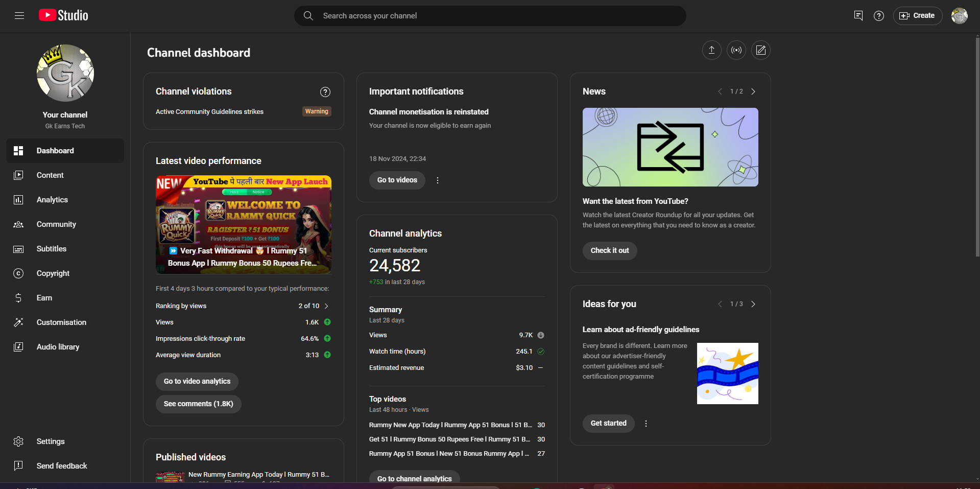Click See comments (1.8K) button
Image resolution: width=980 pixels, height=489 pixels.
coord(199,404)
